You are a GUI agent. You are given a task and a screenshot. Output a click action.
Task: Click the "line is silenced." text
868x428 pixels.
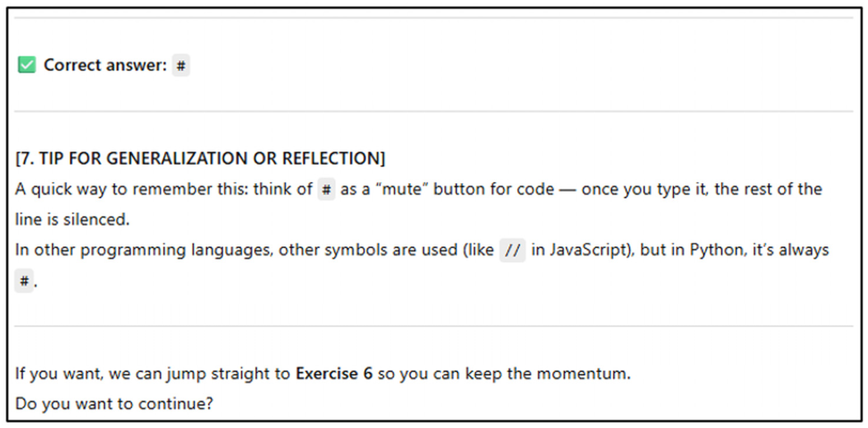72,220
